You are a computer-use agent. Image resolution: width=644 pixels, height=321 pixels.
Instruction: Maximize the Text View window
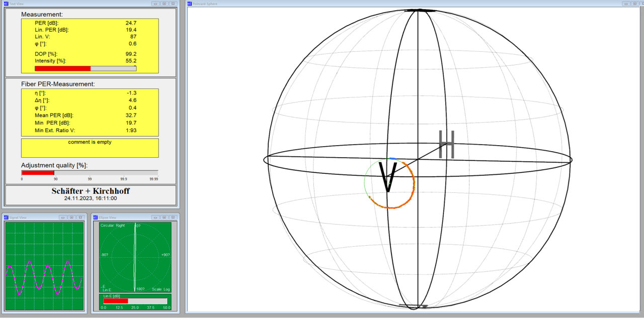pyautogui.click(x=164, y=4)
